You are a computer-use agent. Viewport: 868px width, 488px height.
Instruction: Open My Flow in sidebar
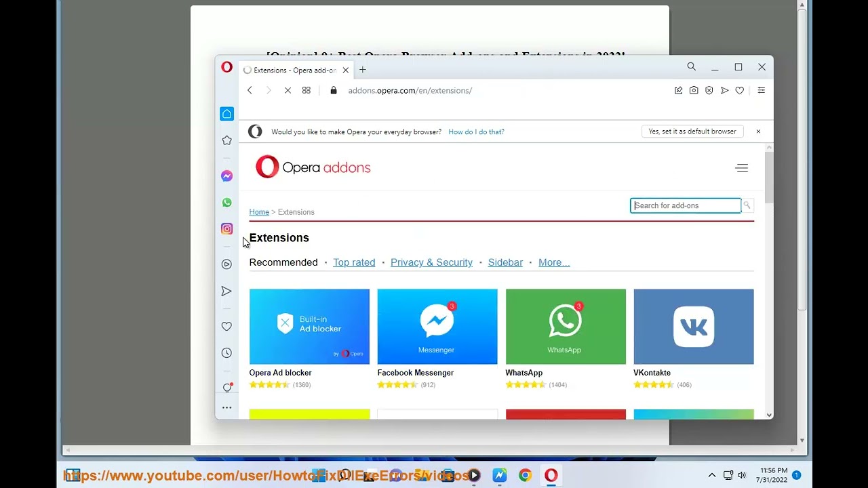226,291
